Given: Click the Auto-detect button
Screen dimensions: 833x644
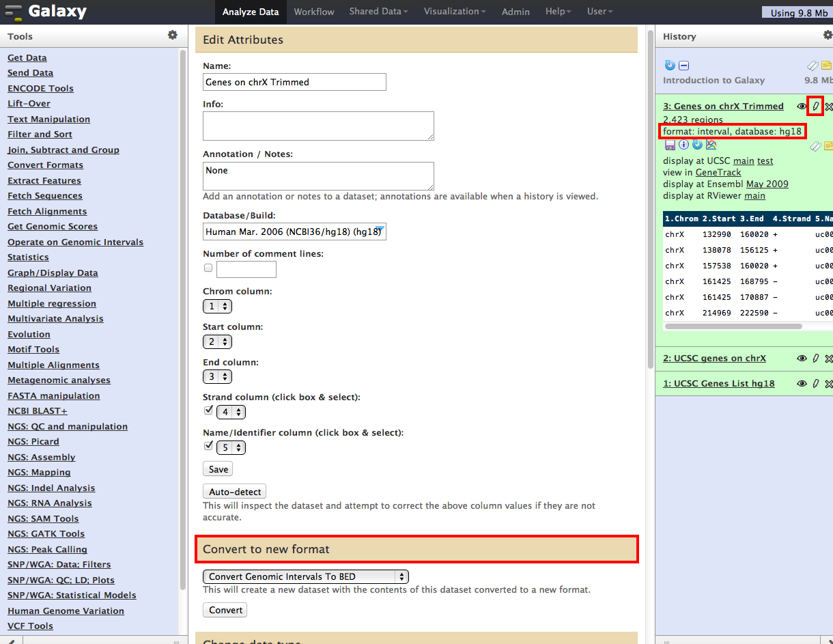Looking at the screenshot, I should pyautogui.click(x=234, y=492).
